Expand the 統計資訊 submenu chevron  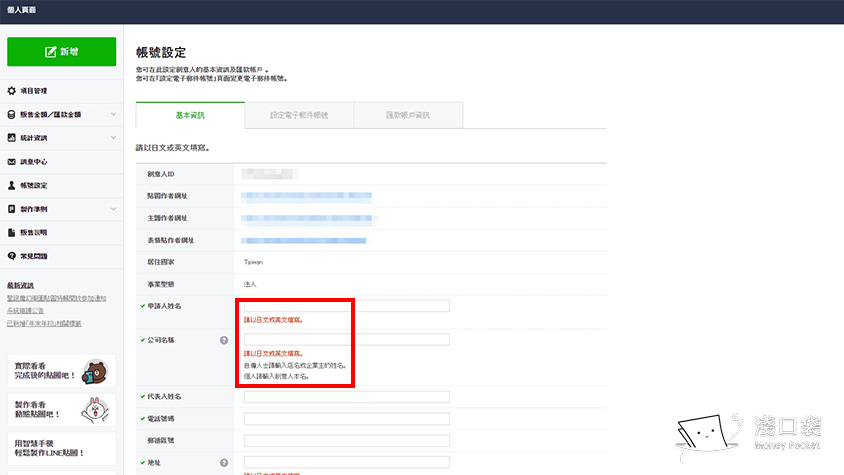(x=113, y=138)
